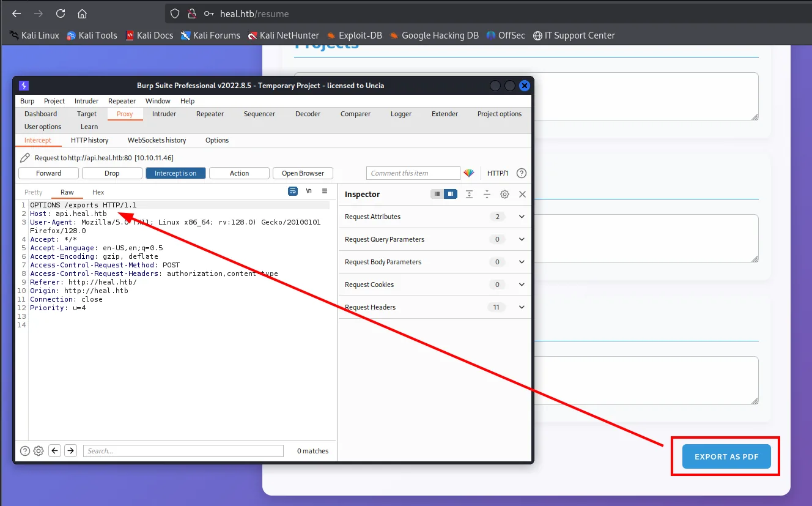Open Exploit-DB bookmark
The height and width of the screenshot is (506, 812).
click(355, 35)
